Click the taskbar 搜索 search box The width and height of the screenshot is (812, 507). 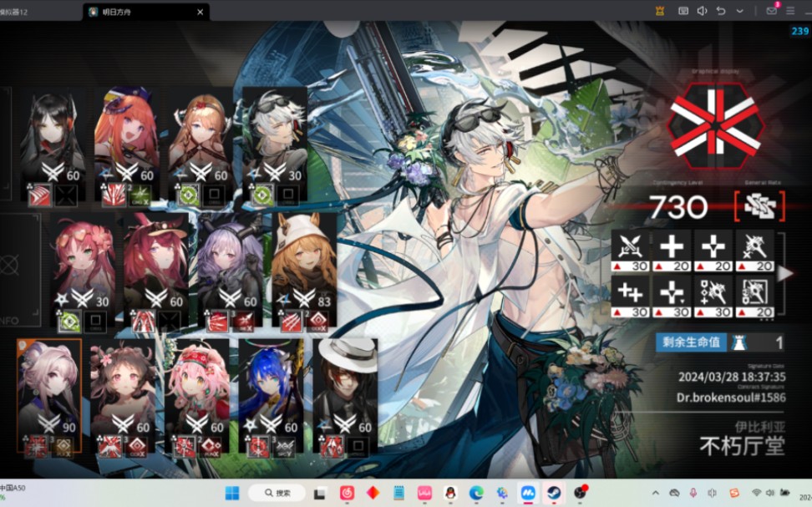[x=277, y=493]
